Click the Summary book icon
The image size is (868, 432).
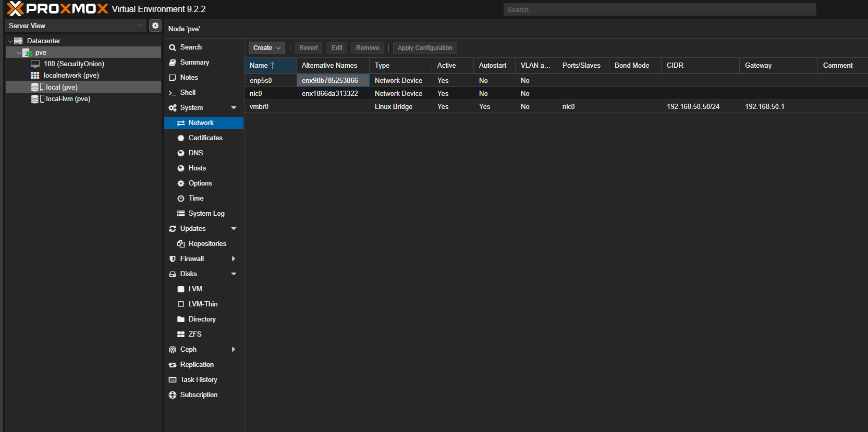coord(173,63)
